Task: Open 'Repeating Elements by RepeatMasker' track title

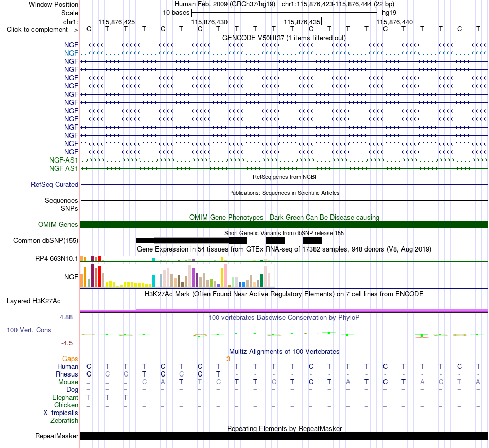Action: click(x=285, y=428)
